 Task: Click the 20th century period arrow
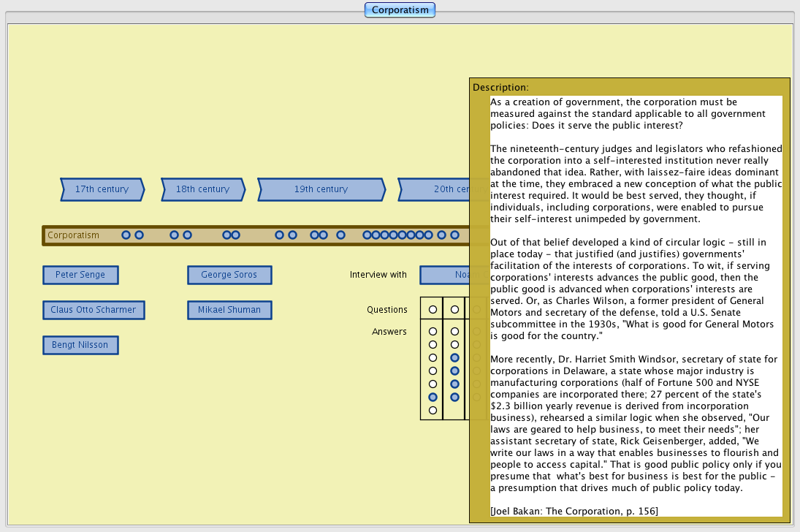pos(435,189)
